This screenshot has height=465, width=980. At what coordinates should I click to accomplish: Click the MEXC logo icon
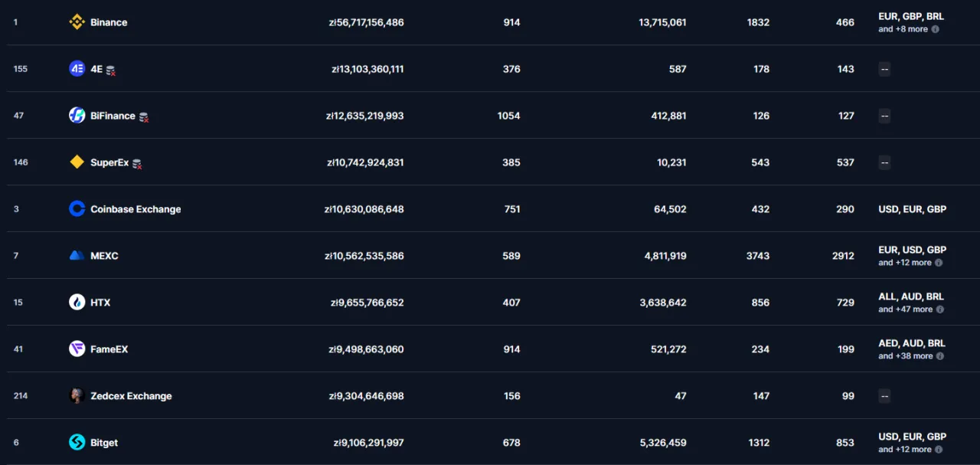pos(77,256)
